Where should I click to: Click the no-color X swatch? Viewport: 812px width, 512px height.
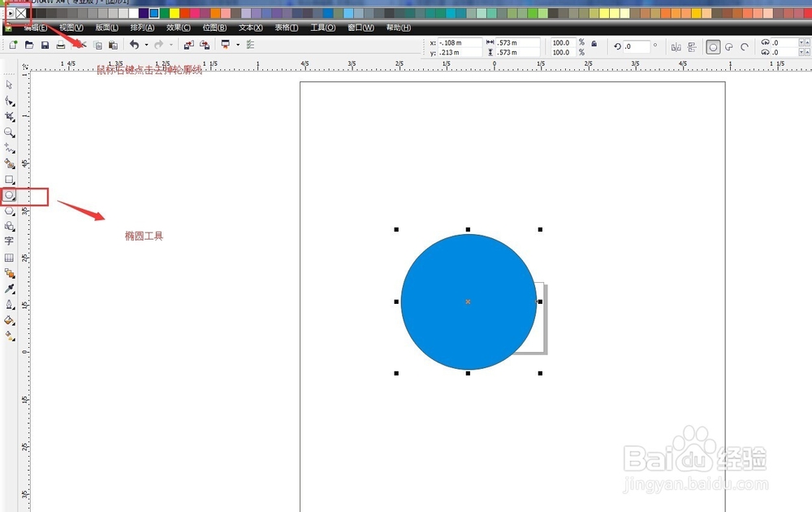pos(21,14)
